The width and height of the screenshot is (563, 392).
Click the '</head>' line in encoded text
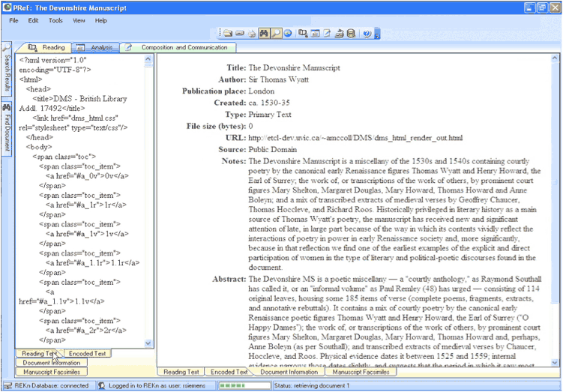tap(40, 137)
